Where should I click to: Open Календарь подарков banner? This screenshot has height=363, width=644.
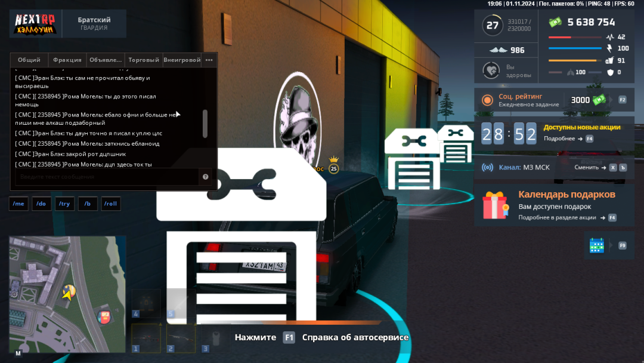coord(554,205)
